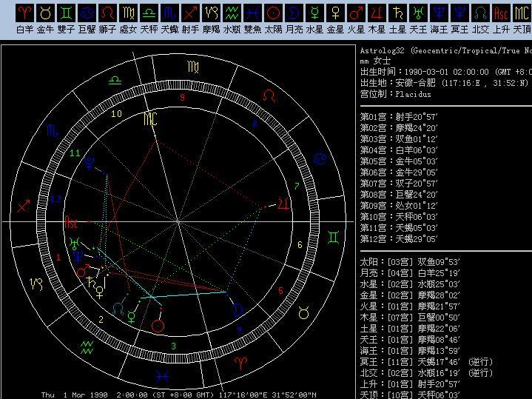Select the row '北交:[02宫] 水瓶16°19''
The image size is (532, 399).
[x=426, y=373]
